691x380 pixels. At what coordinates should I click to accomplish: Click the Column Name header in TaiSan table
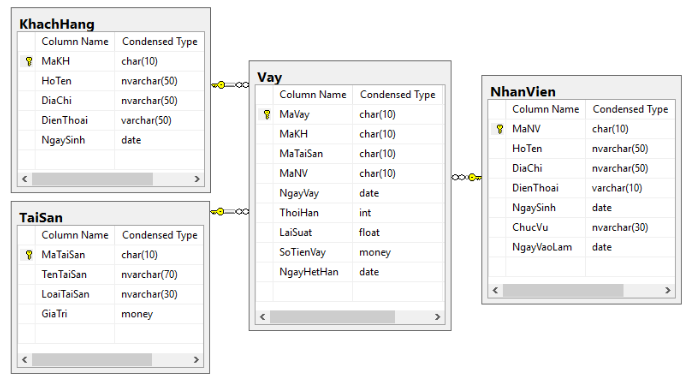[75, 235]
